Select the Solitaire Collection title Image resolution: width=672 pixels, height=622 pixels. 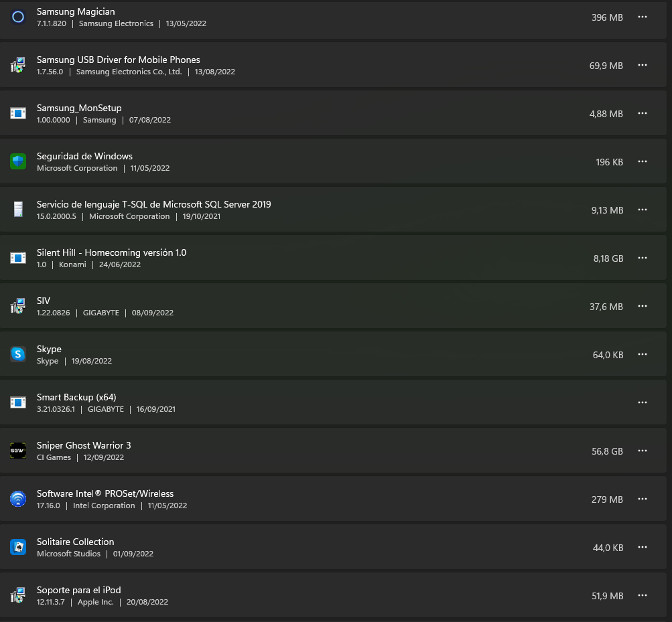point(76,542)
